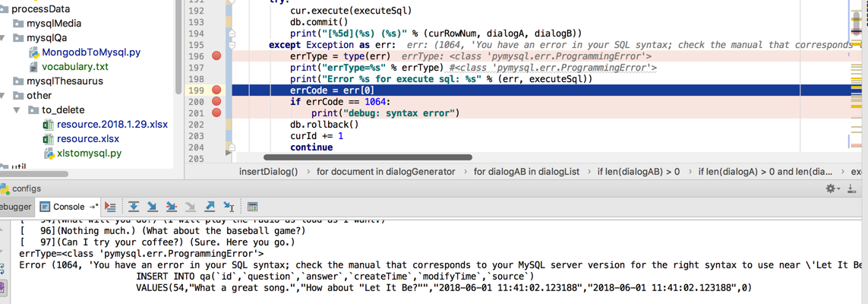Toggle breakpoint on line 200

tap(216, 101)
